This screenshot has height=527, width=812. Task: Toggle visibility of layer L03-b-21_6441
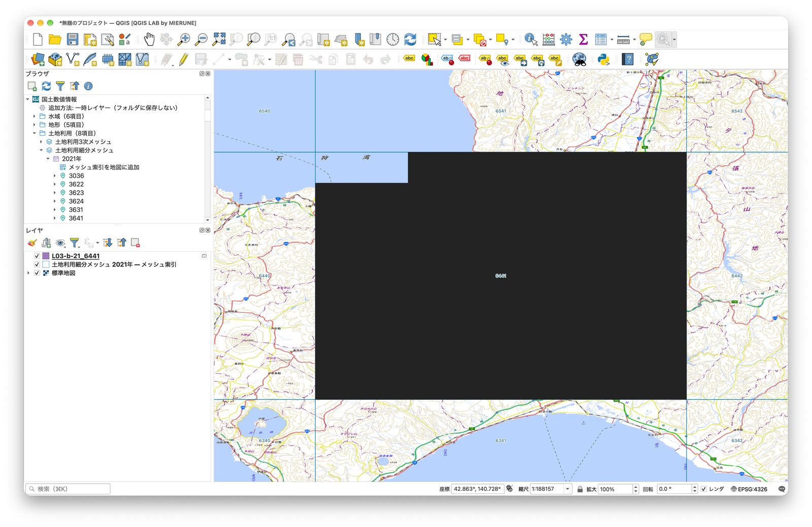pos(37,256)
